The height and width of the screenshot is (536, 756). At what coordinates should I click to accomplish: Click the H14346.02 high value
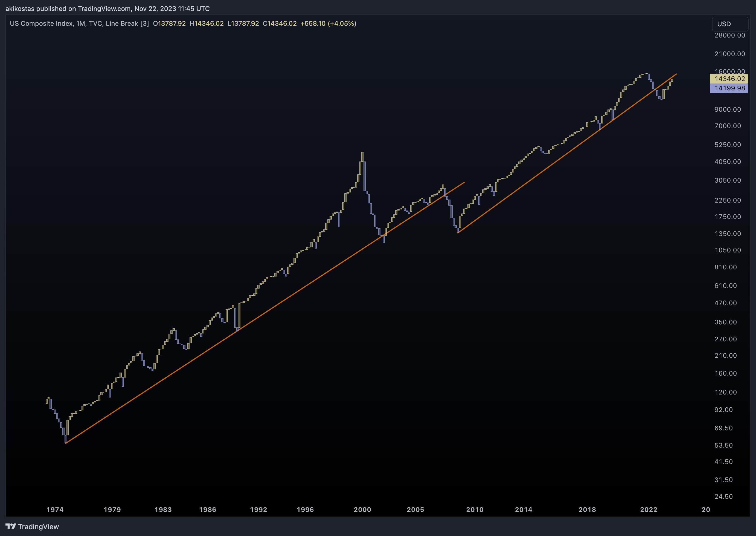(207, 24)
